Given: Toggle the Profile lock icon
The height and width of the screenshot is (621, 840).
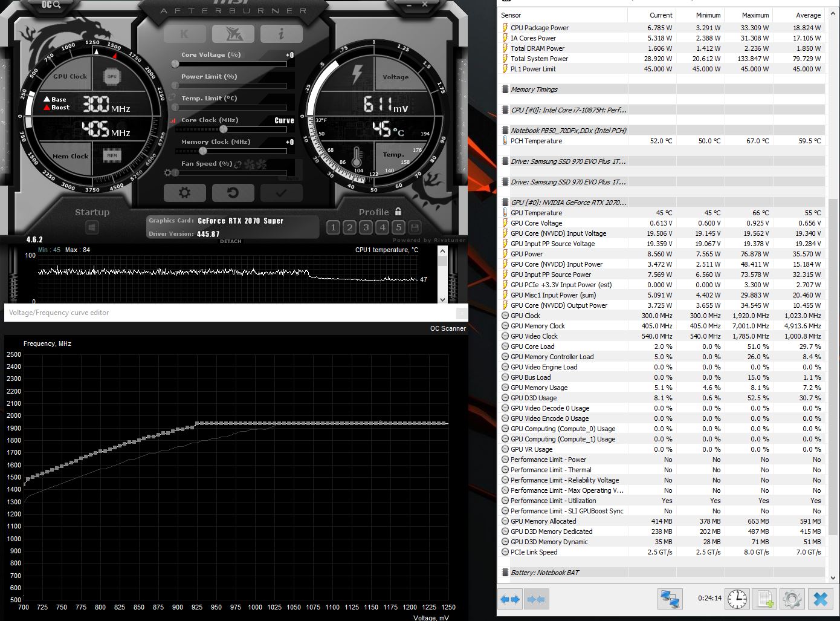Looking at the screenshot, I should (398, 212).
